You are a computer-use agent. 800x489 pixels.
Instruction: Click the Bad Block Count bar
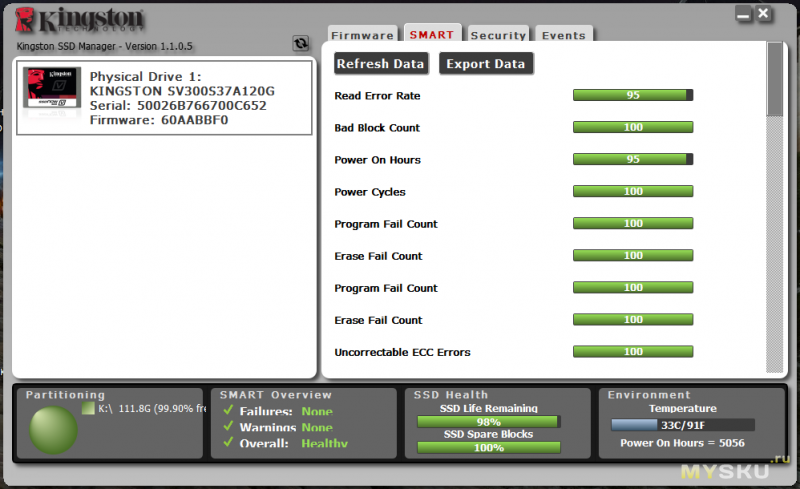pyautogui.click(x=633, y=127)
